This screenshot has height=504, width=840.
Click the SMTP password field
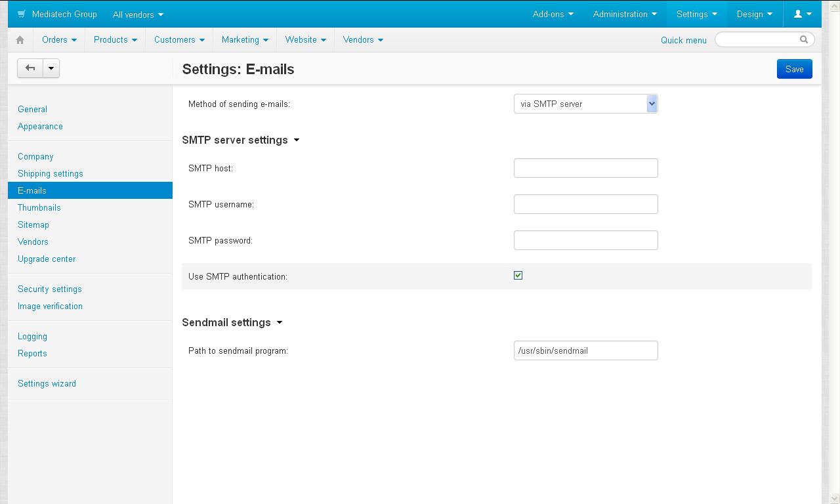(x=585, y=240)
